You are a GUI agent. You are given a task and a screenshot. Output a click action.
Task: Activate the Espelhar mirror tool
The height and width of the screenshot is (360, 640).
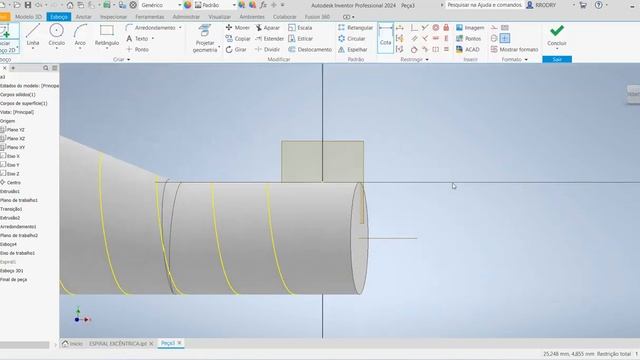[353, 49]
